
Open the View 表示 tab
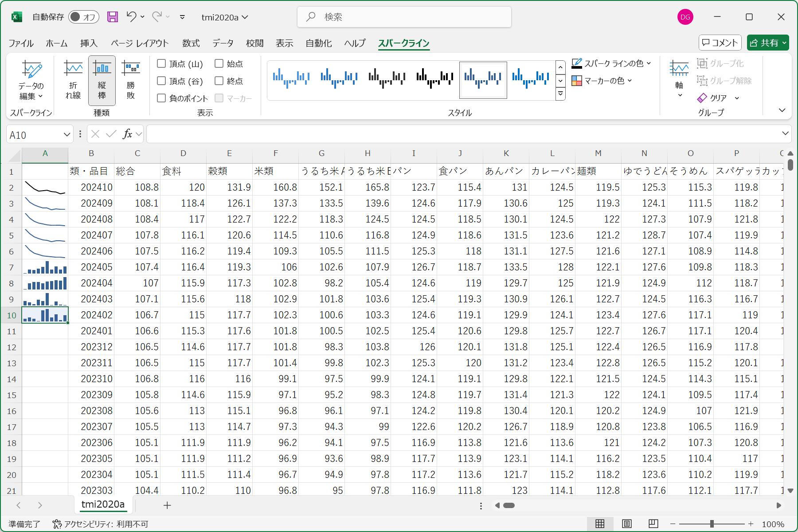coord(284,43)
